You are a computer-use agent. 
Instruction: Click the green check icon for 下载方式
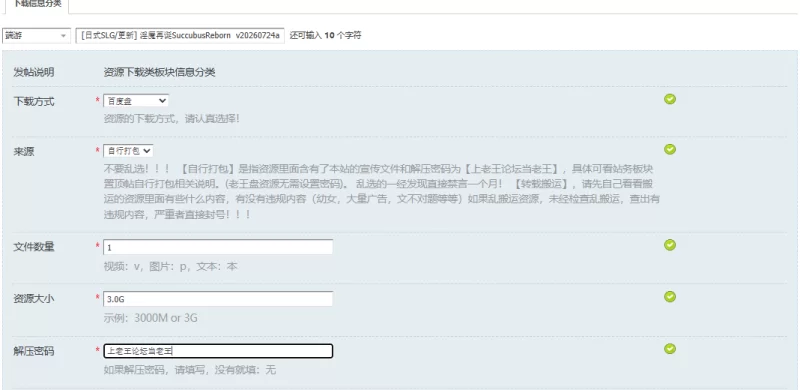tap(670, 99)
